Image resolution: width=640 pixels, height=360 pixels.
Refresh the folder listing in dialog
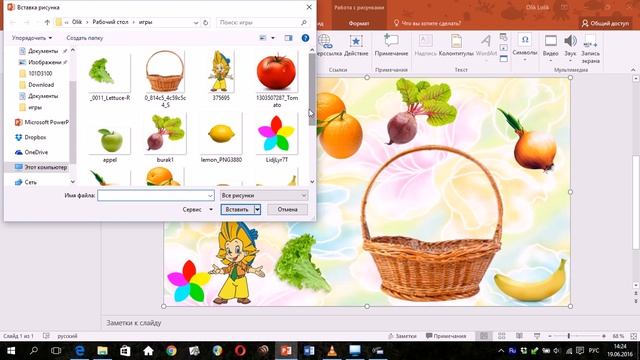click(206, 22)
